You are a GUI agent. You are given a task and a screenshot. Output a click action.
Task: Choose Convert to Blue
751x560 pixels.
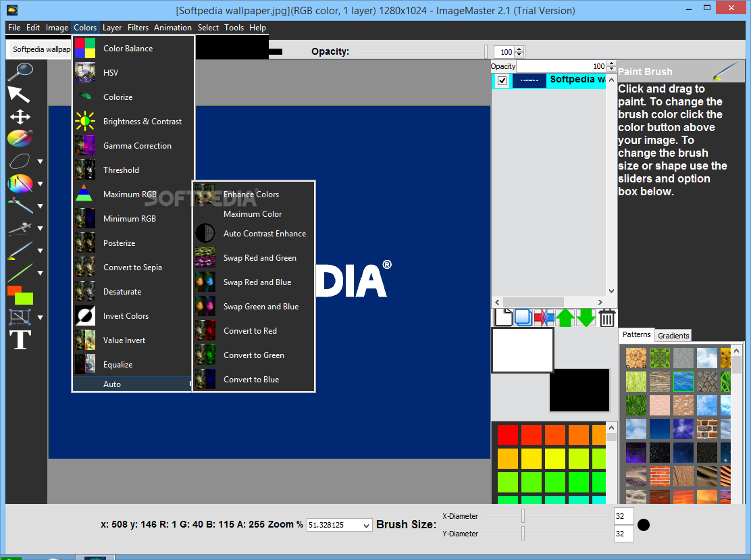(x=253, y=379)
